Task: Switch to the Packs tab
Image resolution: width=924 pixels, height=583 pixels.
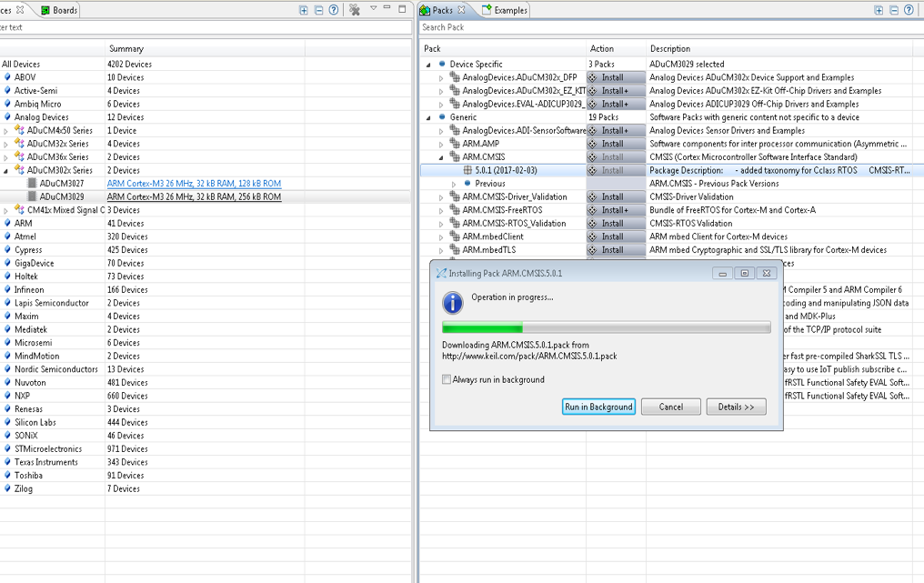Action: point(443,10)
